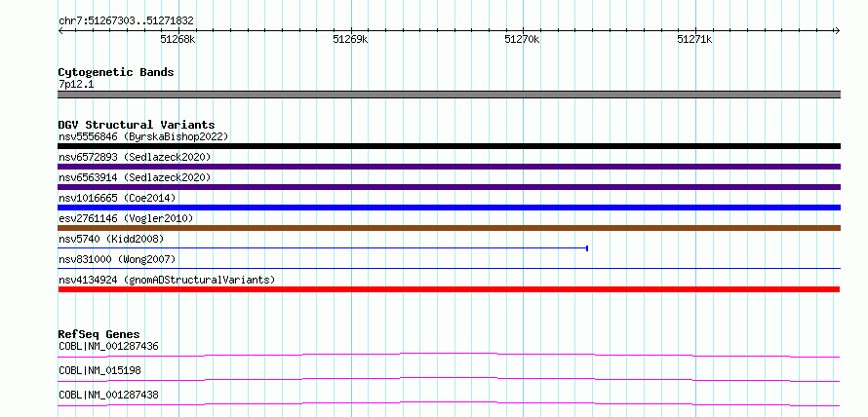Click the magenta intron line of COBL|NM_001287438
This screenshot has width=868, height=417.
tap(449, 401)
